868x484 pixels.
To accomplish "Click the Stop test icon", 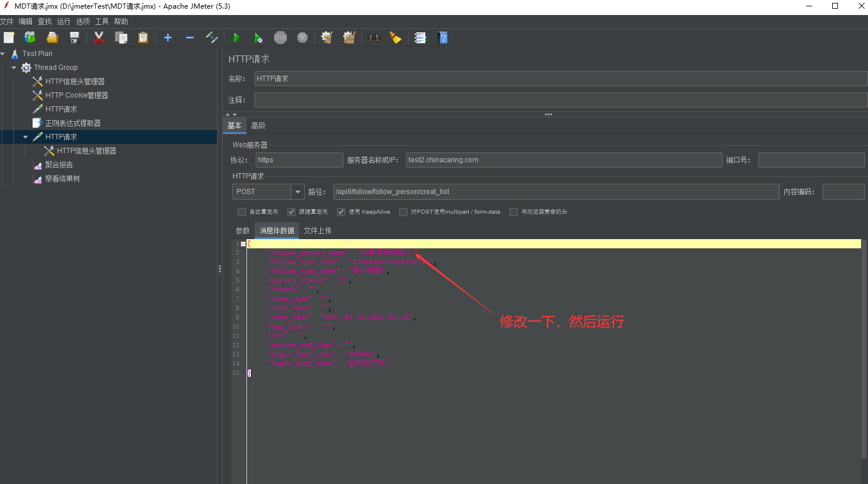I will pos(280,38).
